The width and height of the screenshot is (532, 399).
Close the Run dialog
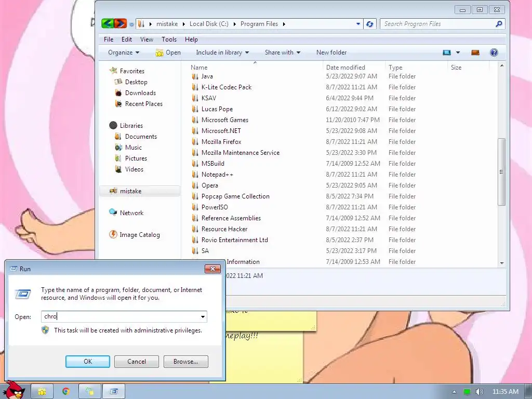[212, 269]
